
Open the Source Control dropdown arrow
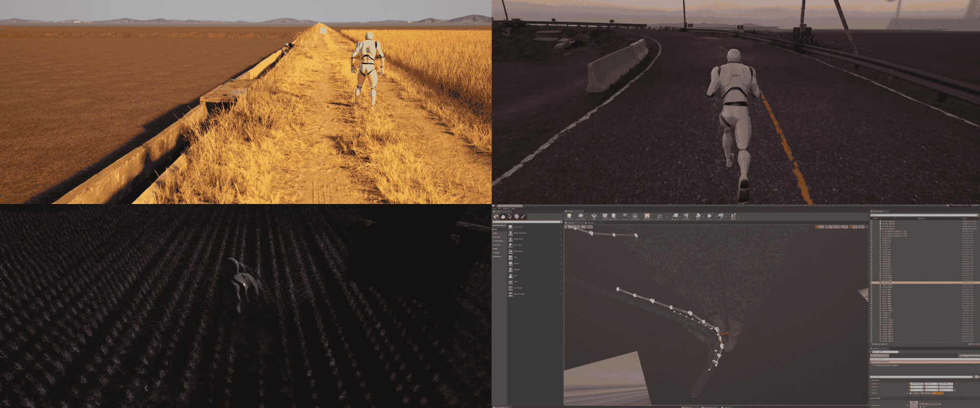point(586,217)
